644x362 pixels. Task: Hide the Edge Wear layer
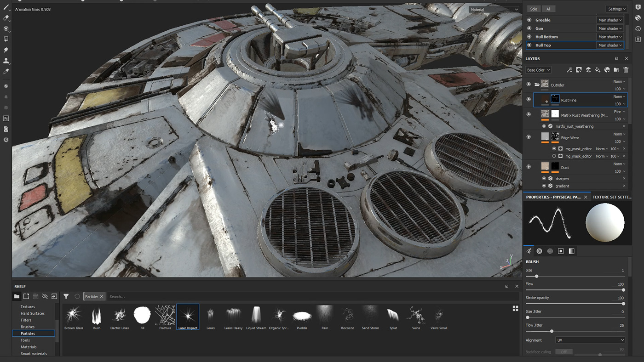point(529,137)
